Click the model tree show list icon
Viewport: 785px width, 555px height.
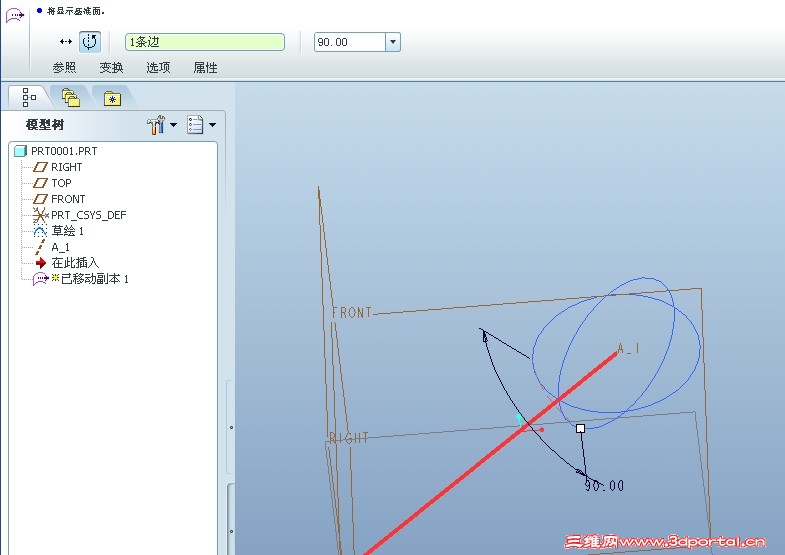195,125
